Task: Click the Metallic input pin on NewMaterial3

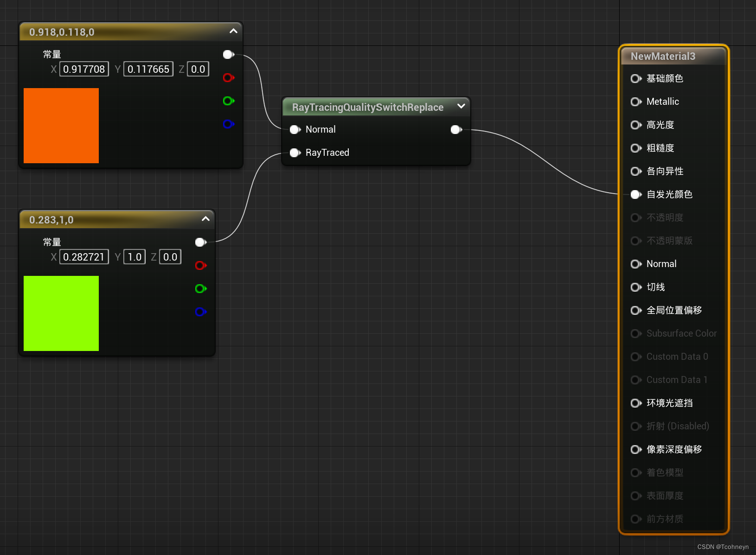Action: click(x=636, y=102)
